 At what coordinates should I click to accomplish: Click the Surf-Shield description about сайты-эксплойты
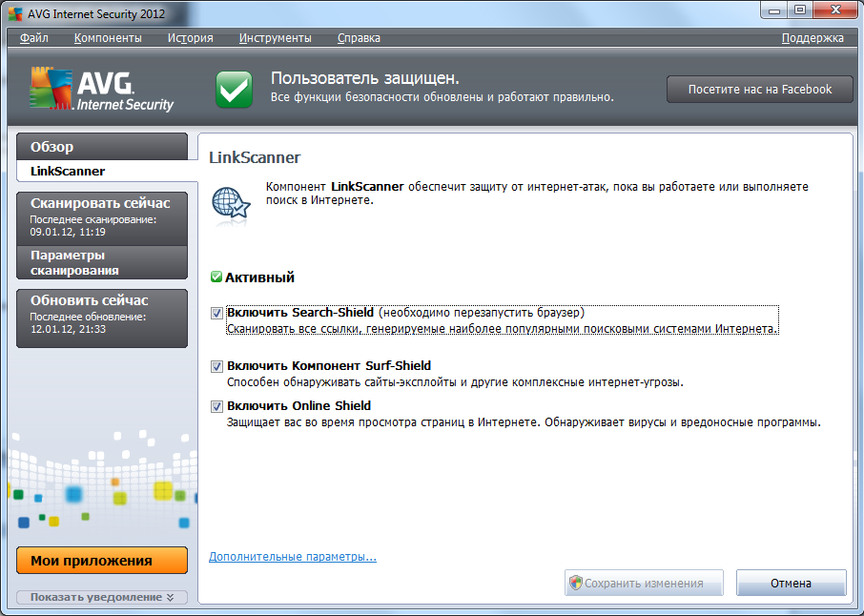tap(455, 381)
